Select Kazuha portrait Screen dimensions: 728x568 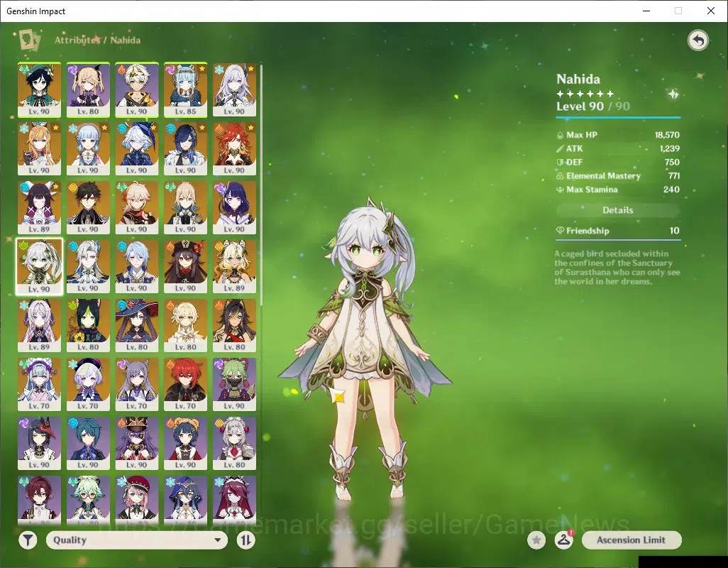(137, 207)
